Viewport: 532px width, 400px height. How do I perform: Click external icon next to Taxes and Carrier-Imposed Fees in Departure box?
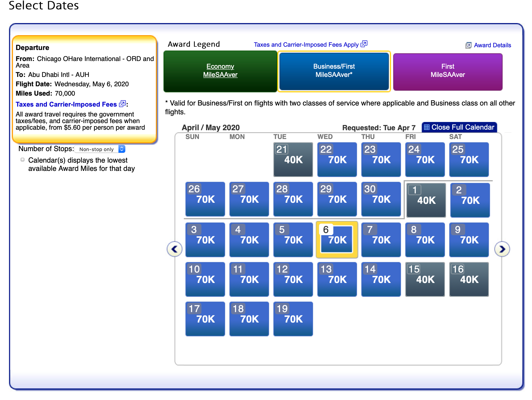(122, 104)
